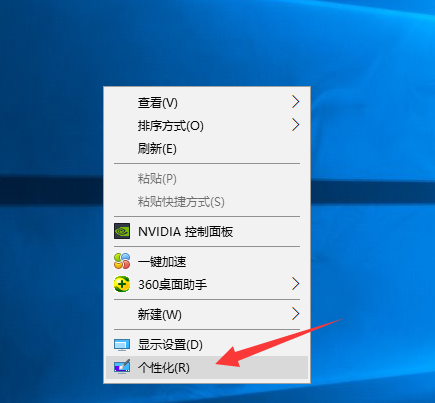Image resolution: width=435 pixels, height=403 pixels.
Task: Open 显示设置(D) from context menu
Action: (x=207, y=344)
